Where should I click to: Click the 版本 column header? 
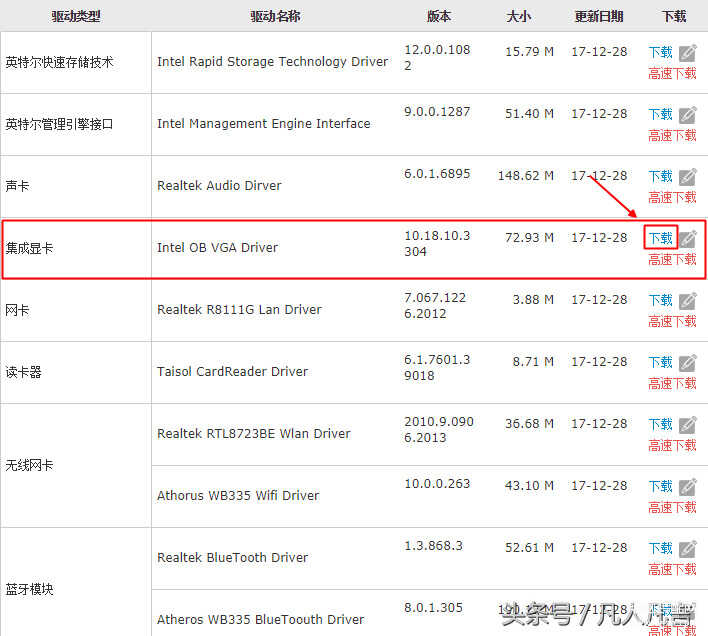click(x=439, y=16)
